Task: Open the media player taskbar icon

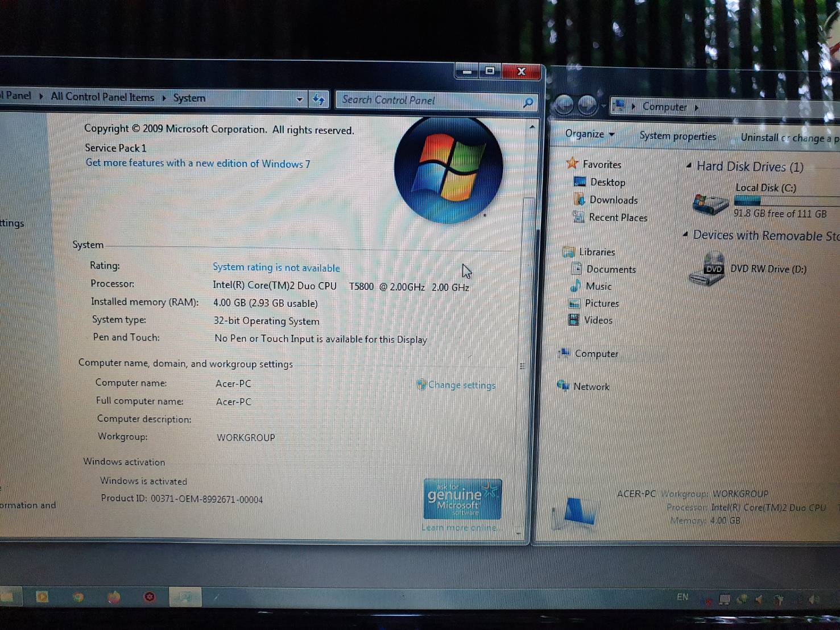Action: tap(42, 596)
